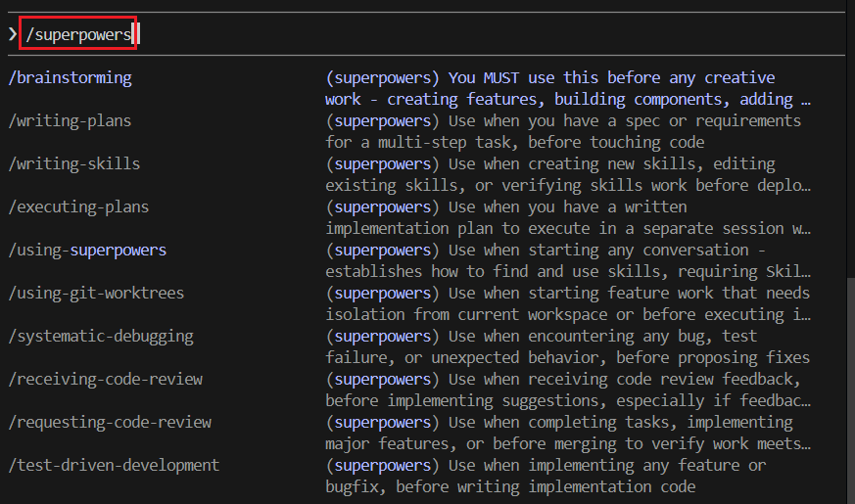This screenshot has width=855, height=504.
Task: Pick the /requesting-code-review command
Action: (x=110, y=422)
